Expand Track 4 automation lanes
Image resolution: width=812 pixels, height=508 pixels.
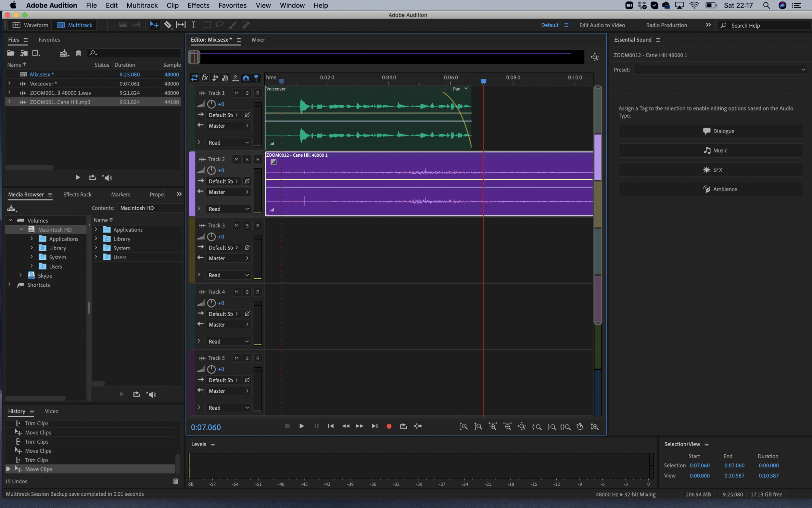click(x=199, y=341)
